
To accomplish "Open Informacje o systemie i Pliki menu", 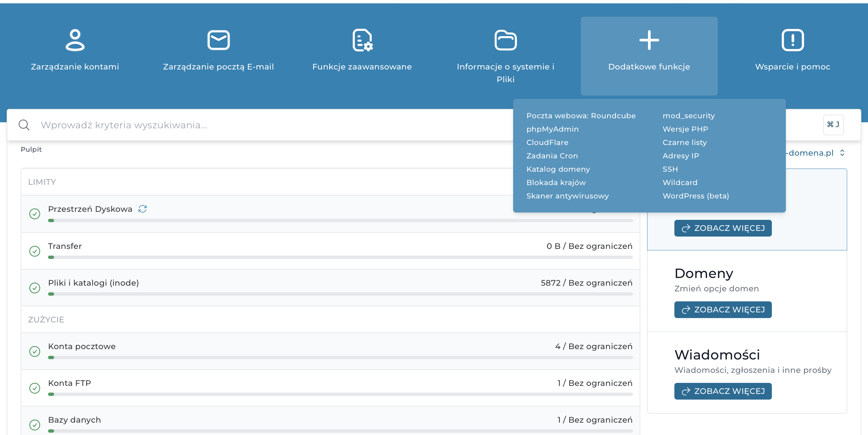I will (x=505, y=73).
